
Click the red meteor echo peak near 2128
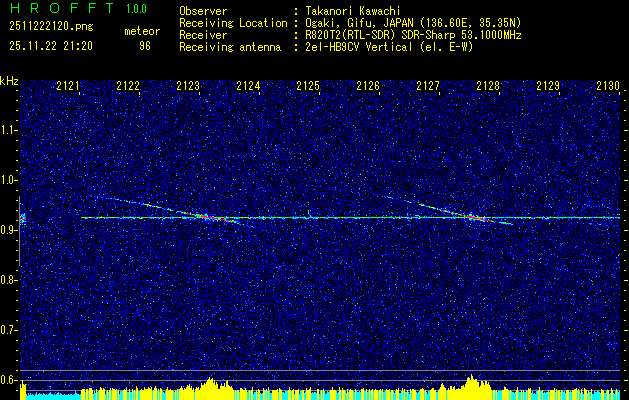click(x=477, y=217)
